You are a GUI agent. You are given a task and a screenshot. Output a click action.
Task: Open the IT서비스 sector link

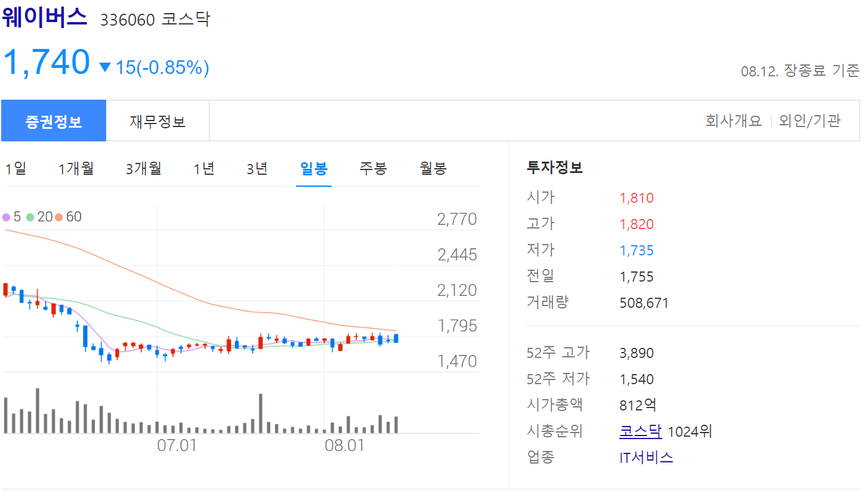(x=647, y=458)
